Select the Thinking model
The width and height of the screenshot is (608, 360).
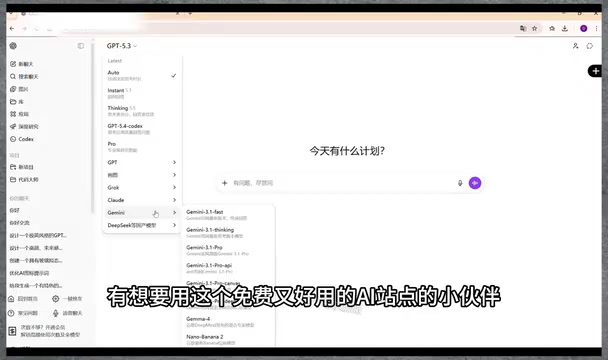[142, 111]
